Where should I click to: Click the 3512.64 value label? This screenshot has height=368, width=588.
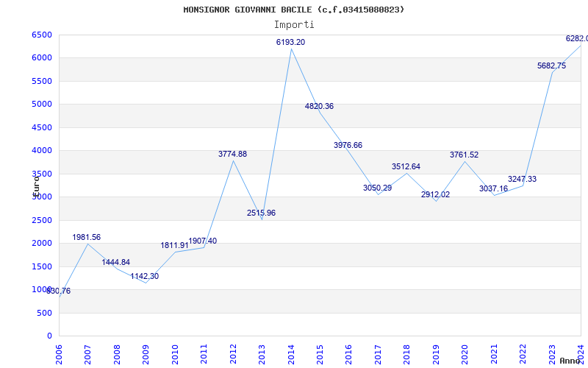coord(406,167)
